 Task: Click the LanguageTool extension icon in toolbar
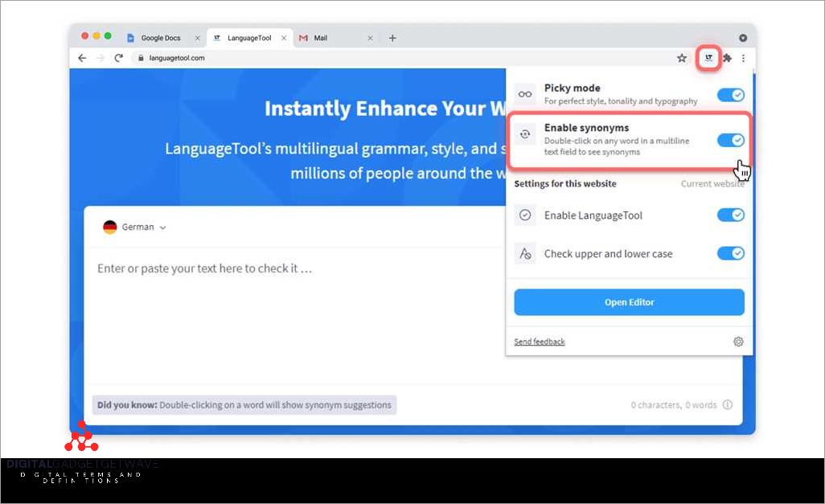point(708,58)
